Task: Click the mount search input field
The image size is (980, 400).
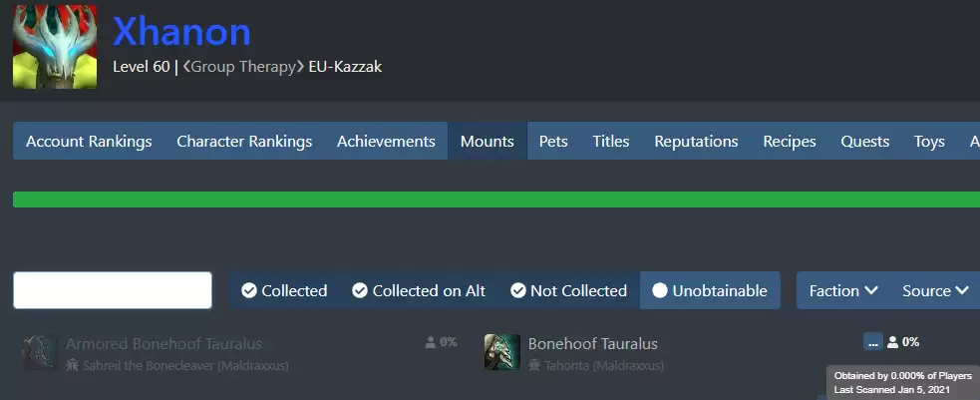Action: click(113, 290)
